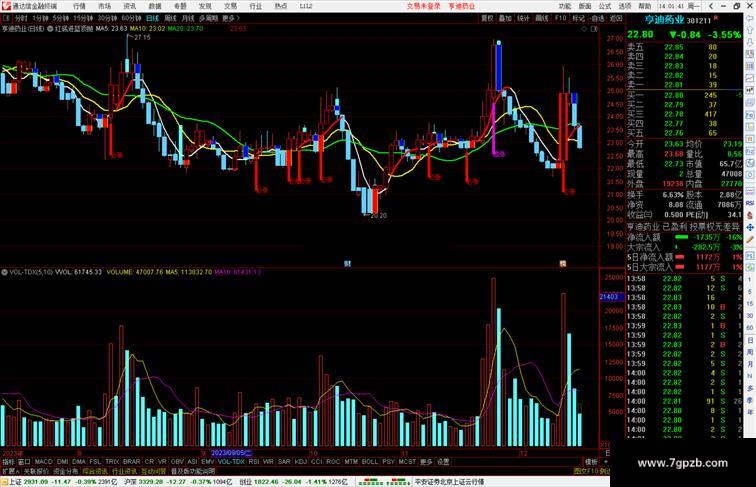
Task: Open the 综合资讯 tab
Action: [95, 472]
